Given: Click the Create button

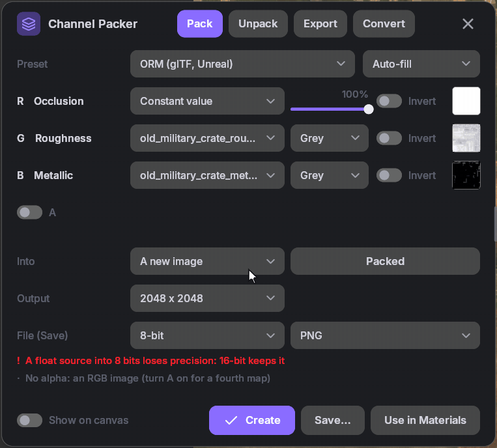Looking at the screenshot, I should pos(252,421).
